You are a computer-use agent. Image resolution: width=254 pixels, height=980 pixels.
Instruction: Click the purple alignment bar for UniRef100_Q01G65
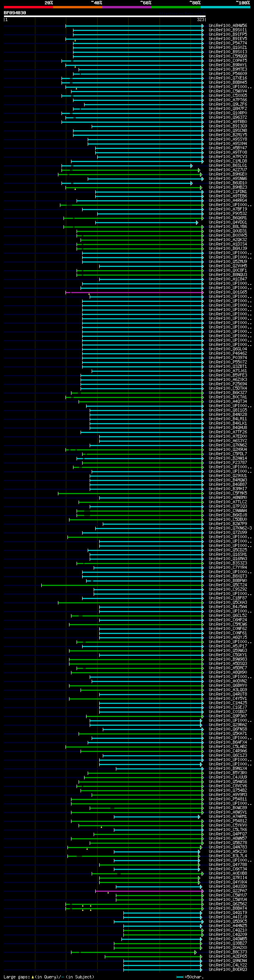click(134, 292)
